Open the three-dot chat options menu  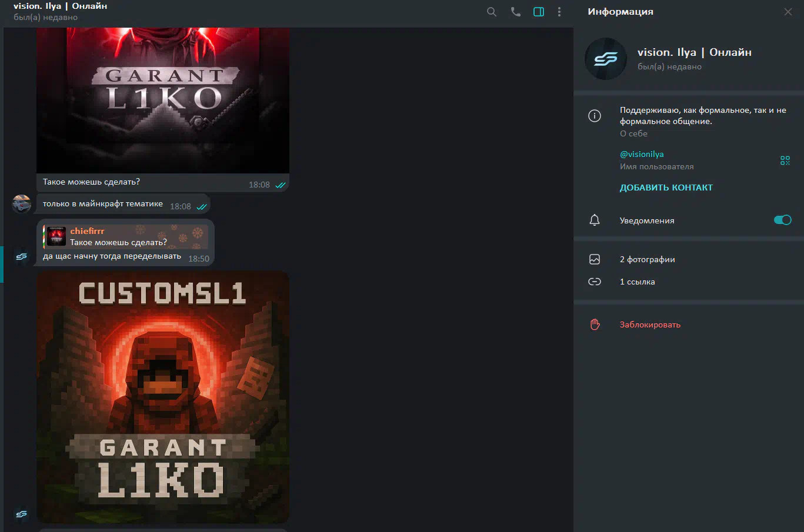(559, 12)
